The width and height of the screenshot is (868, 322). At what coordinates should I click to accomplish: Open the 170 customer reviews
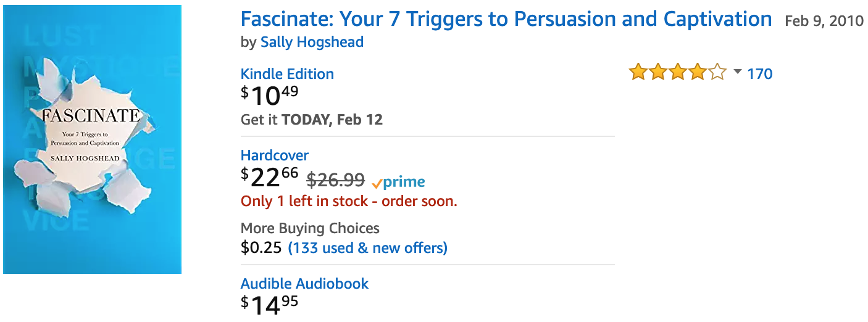(760, 74)
